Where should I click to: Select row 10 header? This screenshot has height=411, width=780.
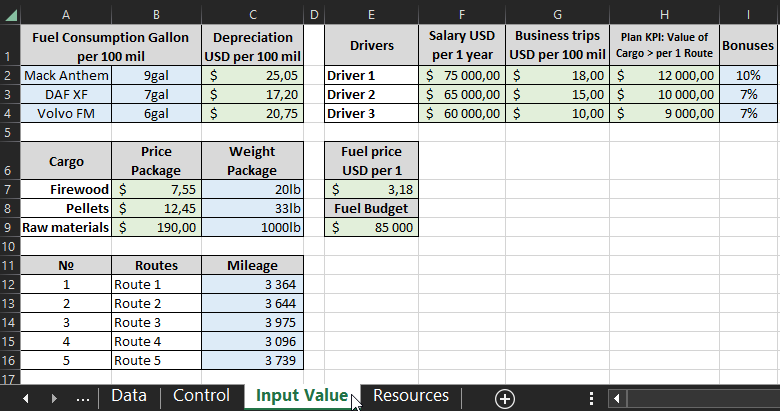click(x=10, y=247)
